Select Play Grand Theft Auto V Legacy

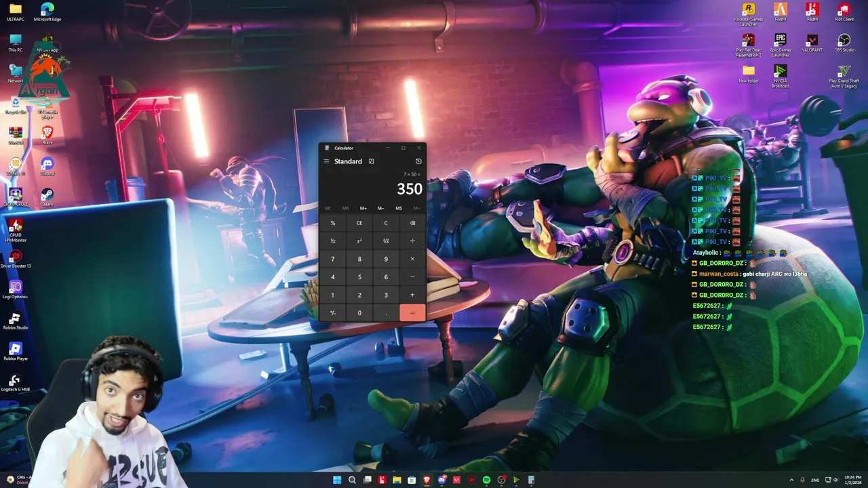844,76
